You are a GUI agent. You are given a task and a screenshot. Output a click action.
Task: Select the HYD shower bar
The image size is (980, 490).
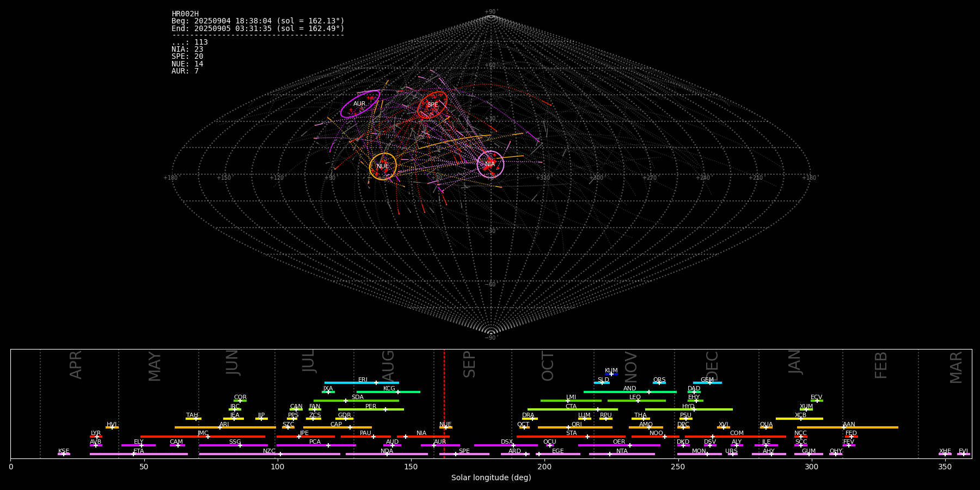(689, 409)
